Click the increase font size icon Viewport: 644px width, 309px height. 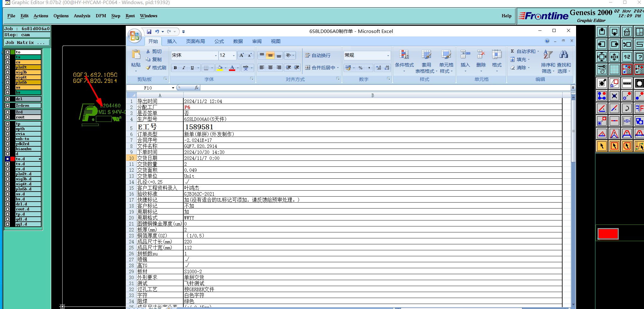tap(241, 55)
